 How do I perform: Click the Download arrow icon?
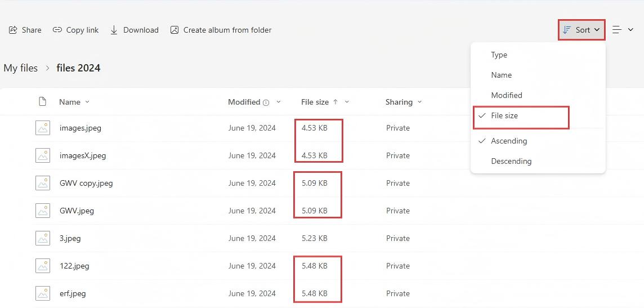(x=114, y=30)
